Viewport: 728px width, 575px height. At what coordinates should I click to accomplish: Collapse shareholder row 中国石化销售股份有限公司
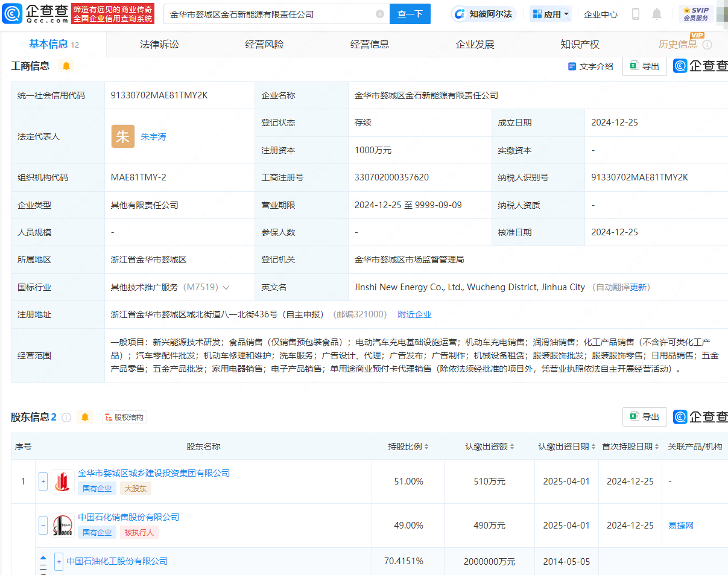click(x=43, y=526)
